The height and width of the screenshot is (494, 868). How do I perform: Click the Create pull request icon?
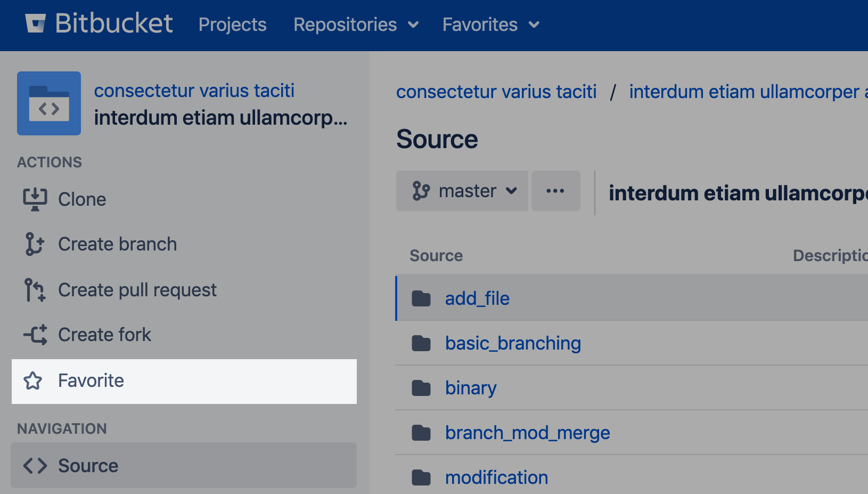(x=35, y=290)
